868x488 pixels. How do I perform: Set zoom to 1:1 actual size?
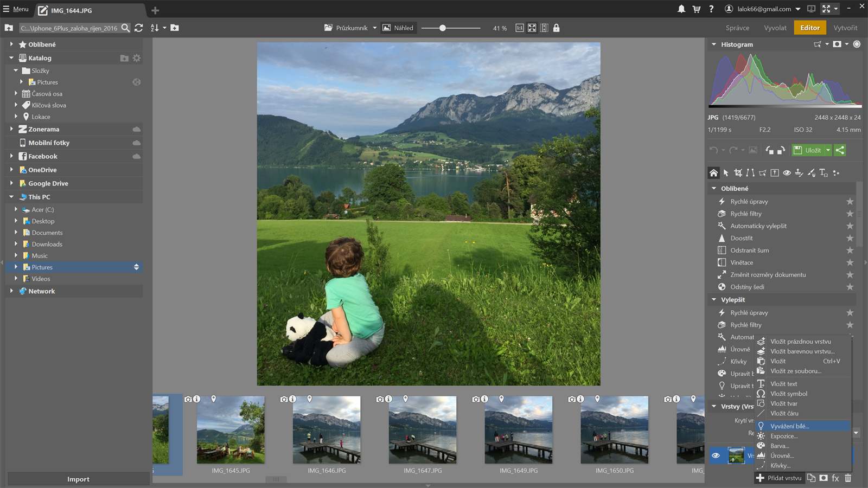click(x=519, y=28)
